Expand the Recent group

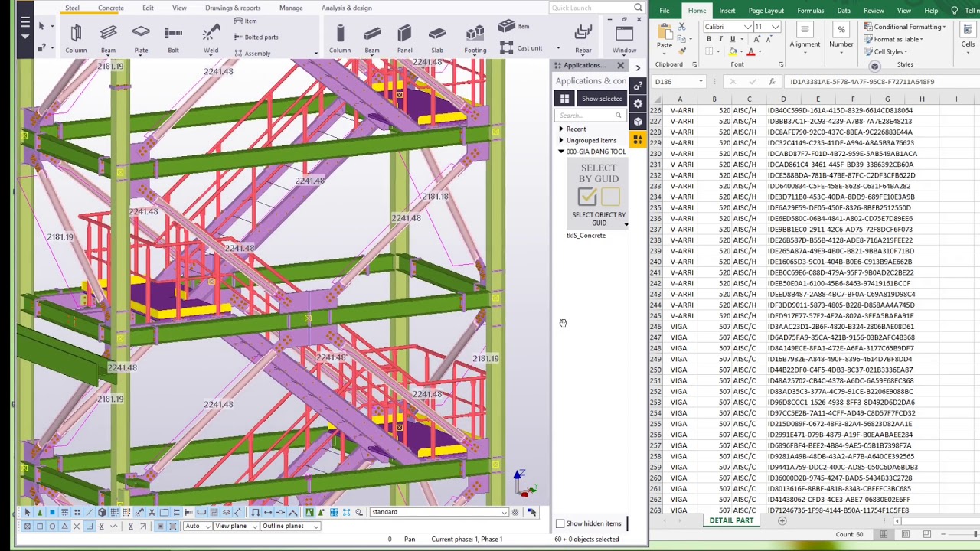coord(561,129)
